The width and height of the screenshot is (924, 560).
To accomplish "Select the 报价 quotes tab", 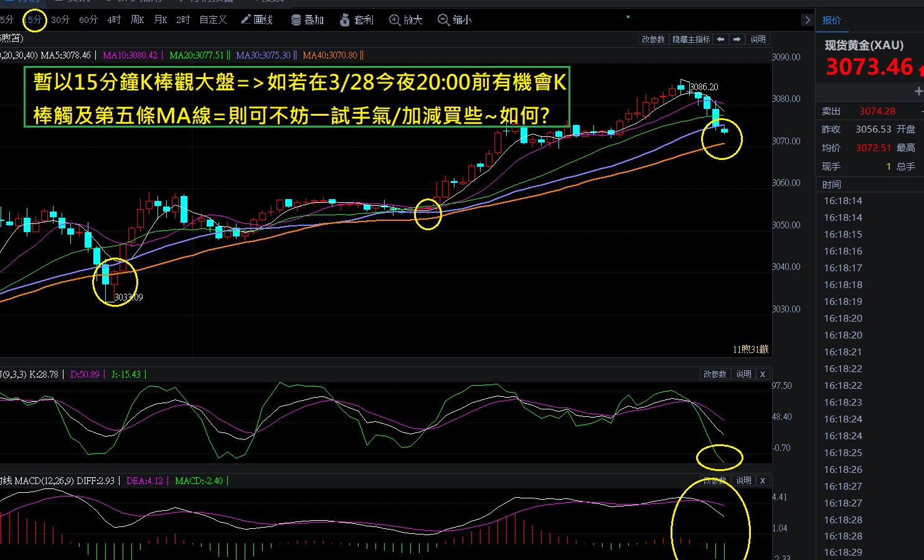I will (832, 20).
